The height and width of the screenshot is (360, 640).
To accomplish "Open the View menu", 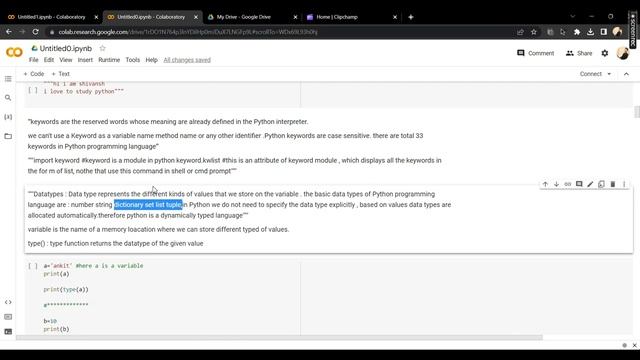I will point(66,60).
